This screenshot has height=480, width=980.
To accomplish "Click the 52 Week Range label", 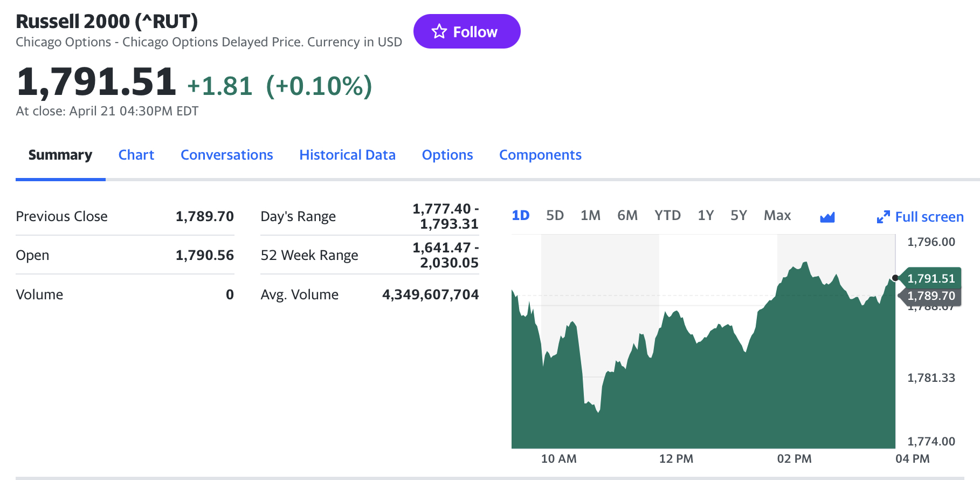I will (309, 255).
